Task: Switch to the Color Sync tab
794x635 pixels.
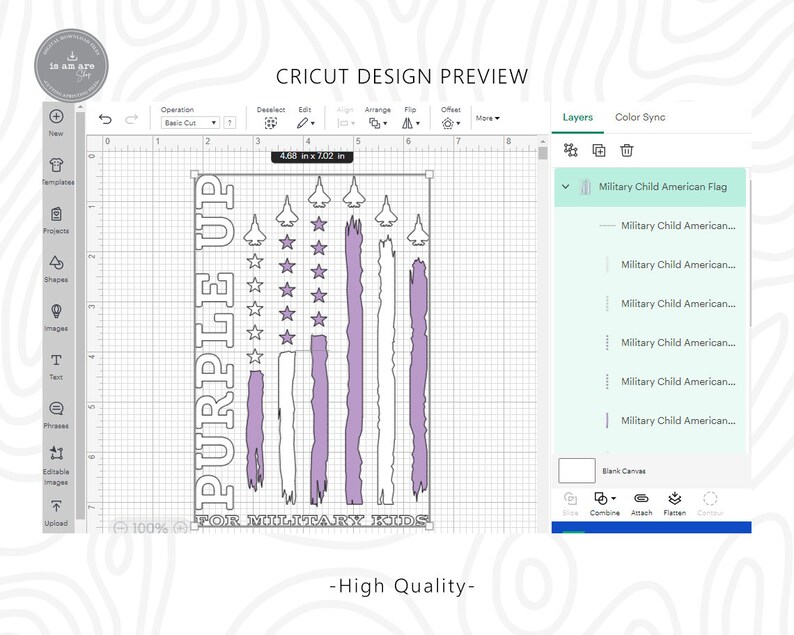Action: tap(640, 117)
